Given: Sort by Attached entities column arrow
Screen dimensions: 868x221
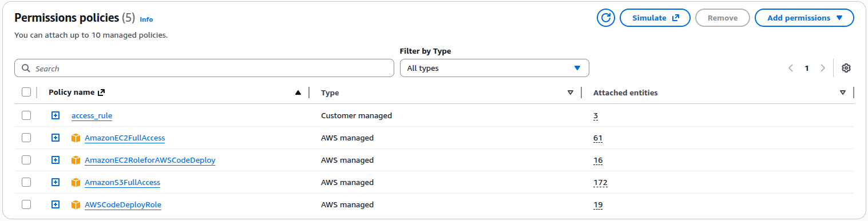Looking at the screenshot, I should click(842, 93).
